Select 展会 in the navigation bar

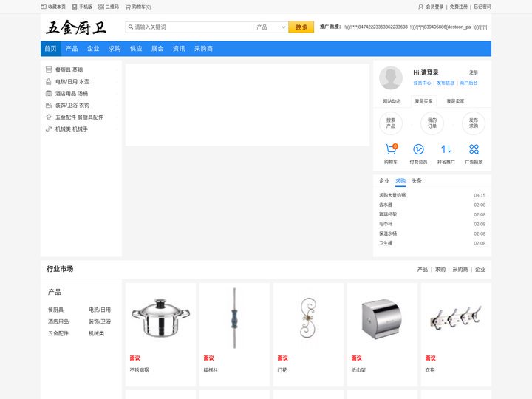pos(157,49)
